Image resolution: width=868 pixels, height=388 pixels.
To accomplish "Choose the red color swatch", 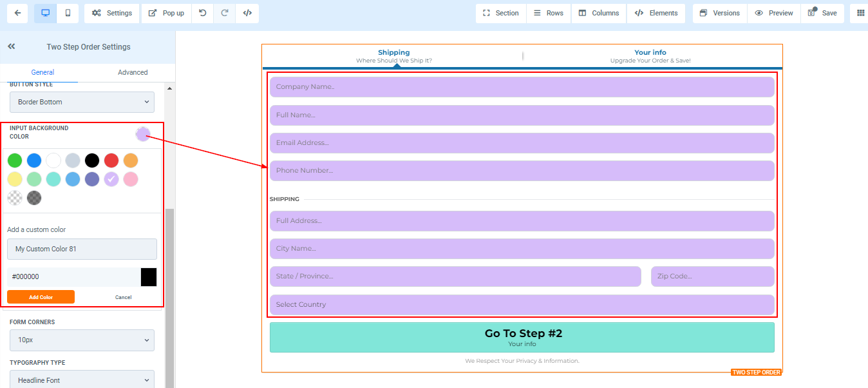I will click(111, 160).
